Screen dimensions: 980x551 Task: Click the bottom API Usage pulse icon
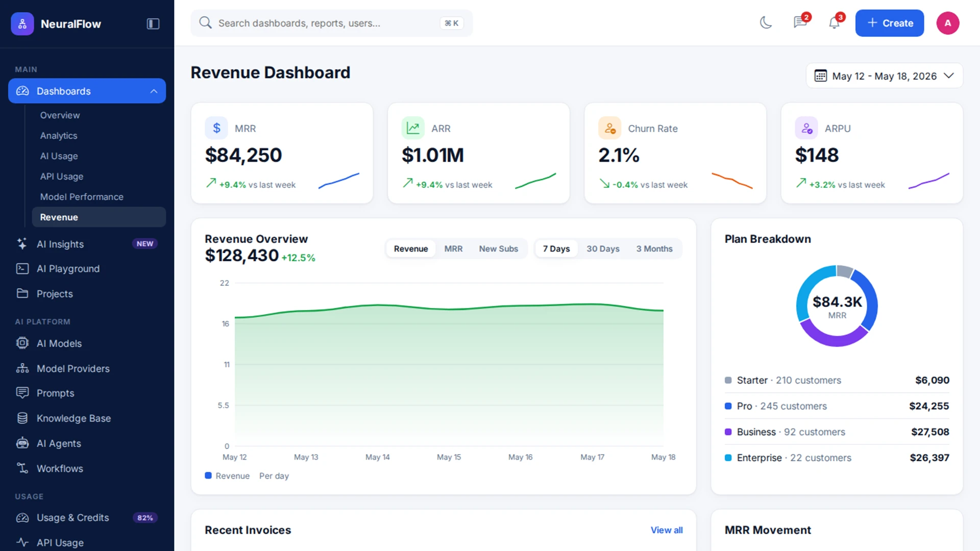(x=22, y=542)
